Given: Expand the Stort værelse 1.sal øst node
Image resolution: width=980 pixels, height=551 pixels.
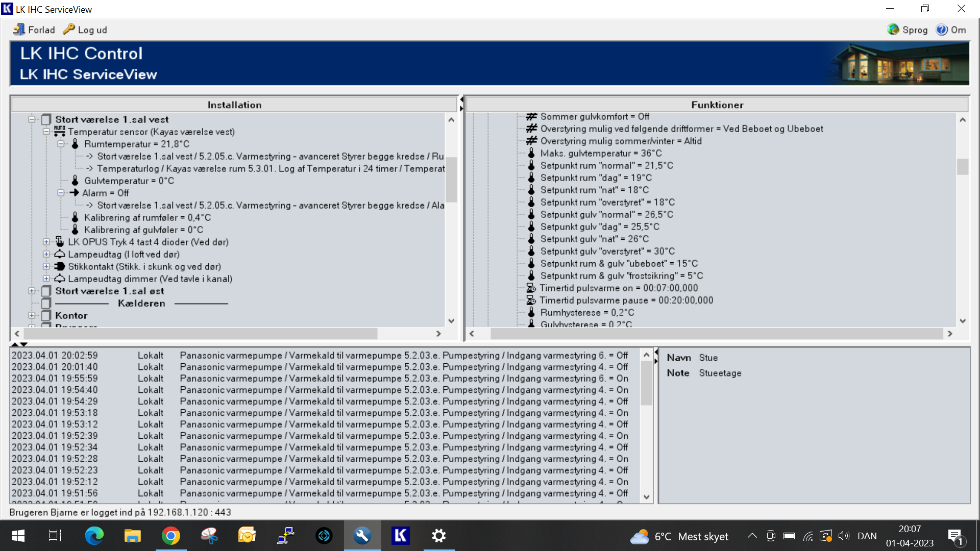Looking at the screenshot, I should pyautogui.click(x=32, y=291).
